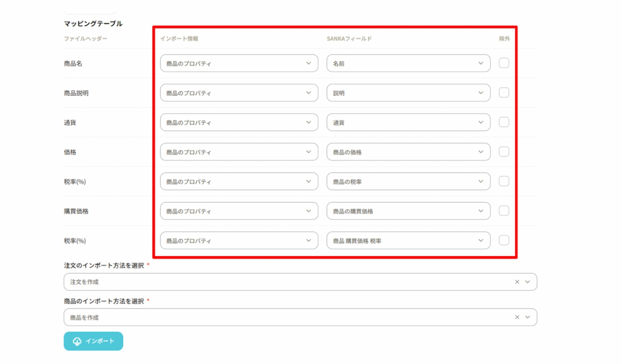Clear the product import method selection
Image resolution: width=622 pixels, height=364 pixels.
[517, 317]
